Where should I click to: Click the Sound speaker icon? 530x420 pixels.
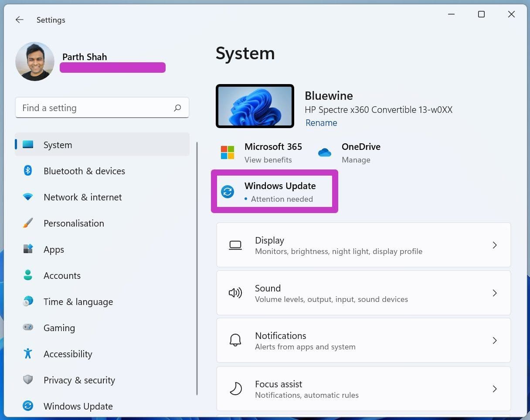[x=235, y=293]
